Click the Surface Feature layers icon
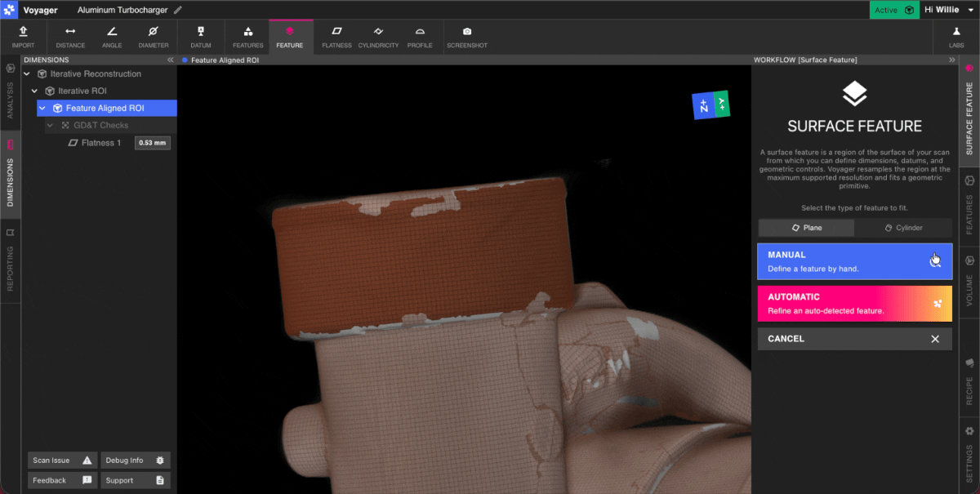Viewport: 980px width, 494px height. tap(854, 94)
